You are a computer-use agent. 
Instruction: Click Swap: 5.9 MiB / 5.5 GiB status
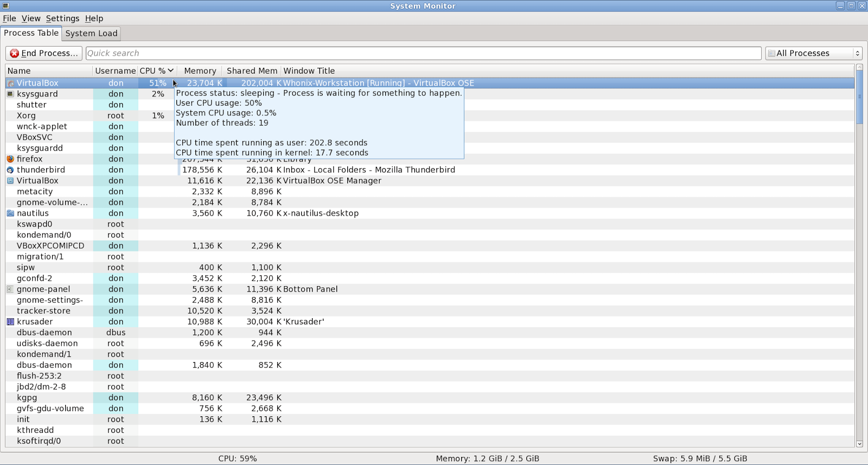(700, 458)
